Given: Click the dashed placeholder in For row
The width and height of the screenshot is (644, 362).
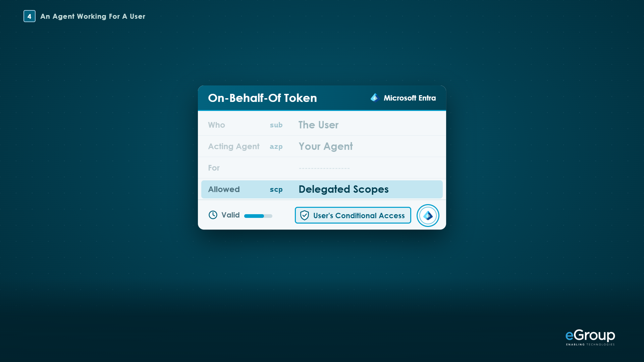Looking at the screenshot, I should pos(324,168).
